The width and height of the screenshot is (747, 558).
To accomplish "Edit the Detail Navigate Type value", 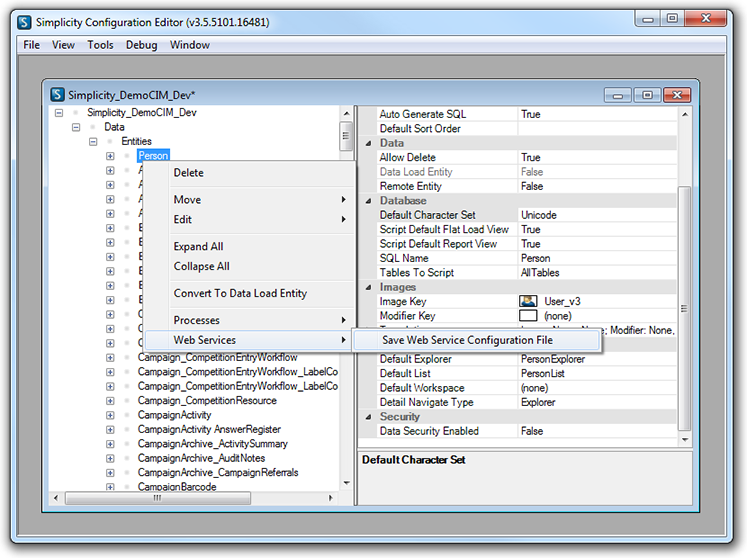I will 597,402.
